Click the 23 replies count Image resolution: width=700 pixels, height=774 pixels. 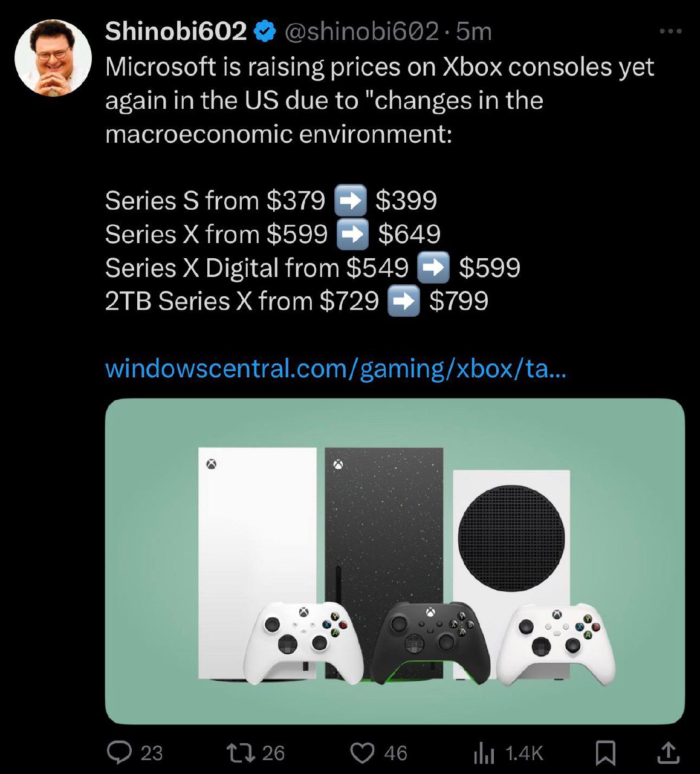pos(152,753)
